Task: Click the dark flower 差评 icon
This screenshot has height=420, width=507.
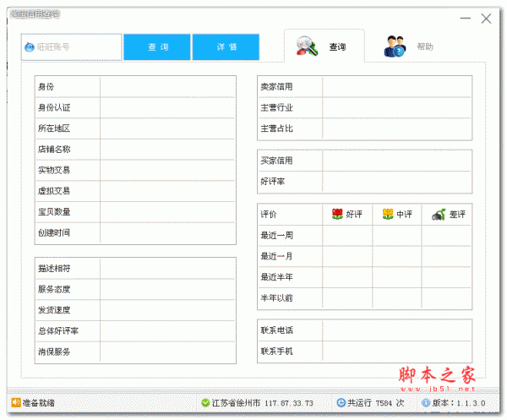Action: click(439, 215)
